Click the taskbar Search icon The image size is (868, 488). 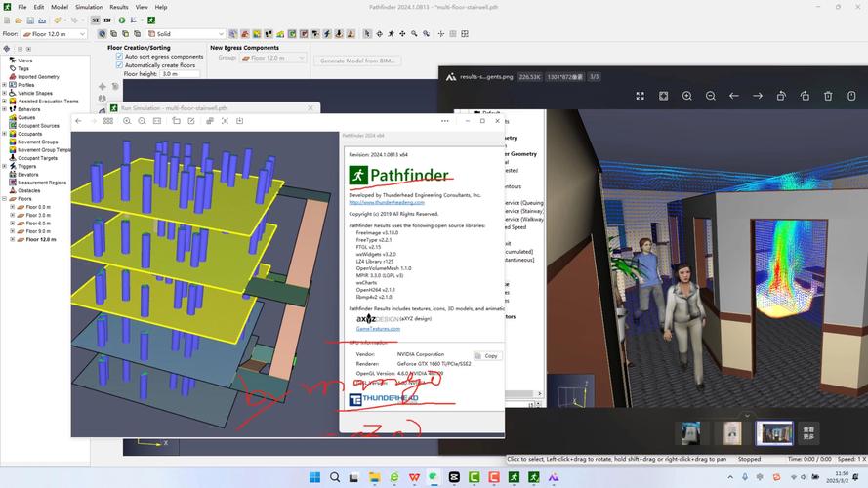(x=334, y=477)
